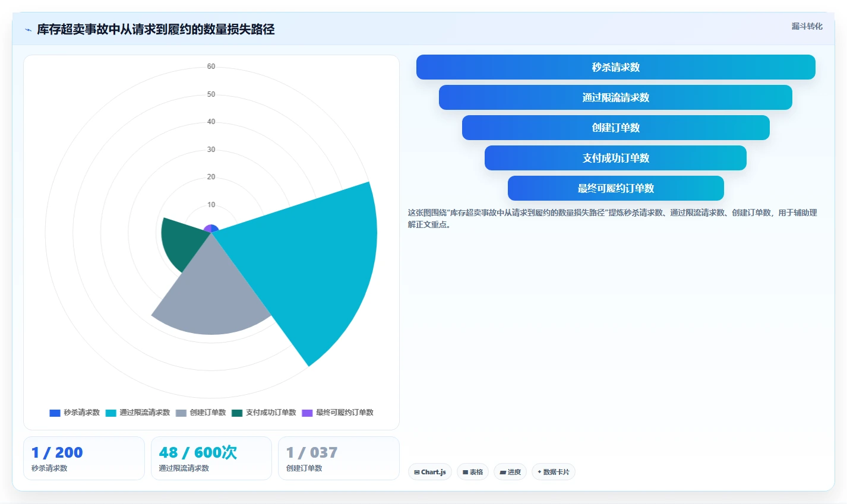The height and width of the screenshot is (504, 847).
Task: Click the 进度 tag icon
Action: pyautogui.click(x=502, y=473)
